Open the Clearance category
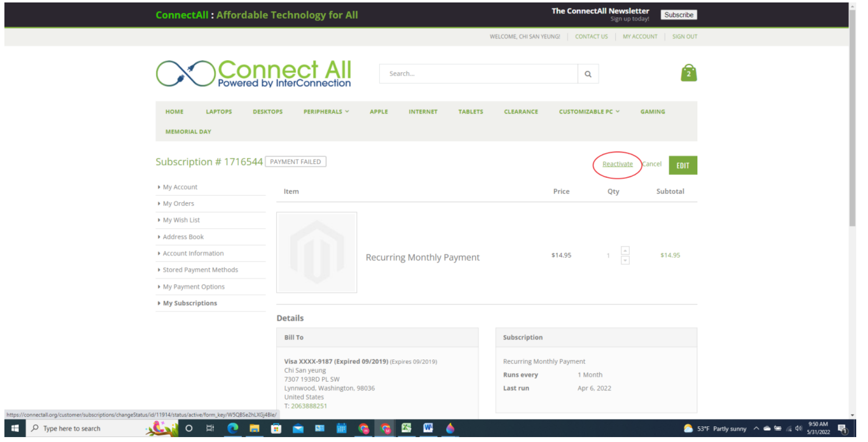The width and height of the screenshot is (868, 442). (x=521, y=112)
